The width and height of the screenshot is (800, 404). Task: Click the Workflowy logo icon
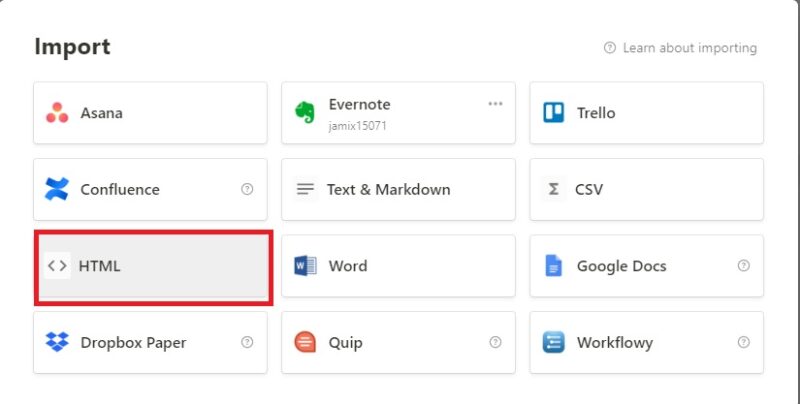click(x=554, y=342)
